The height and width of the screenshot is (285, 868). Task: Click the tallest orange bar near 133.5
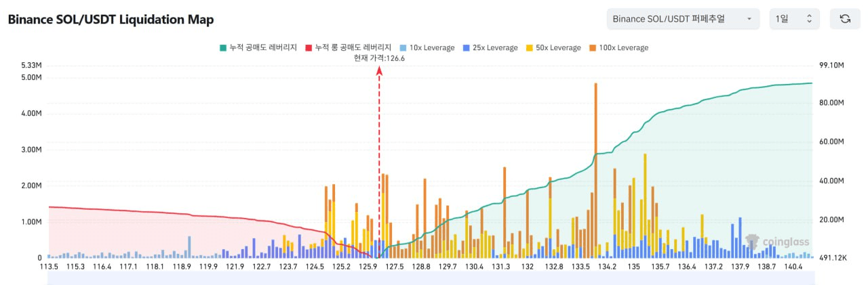pos(595,135)
